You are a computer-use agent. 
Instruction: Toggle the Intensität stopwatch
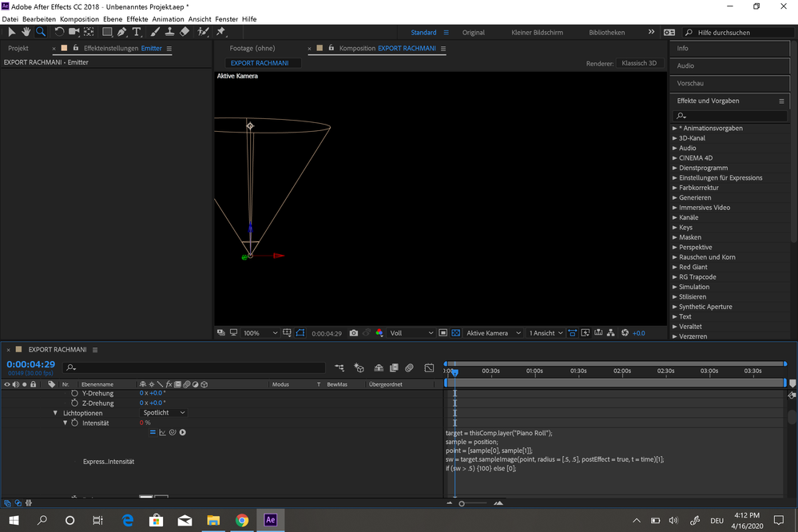[75, 423]
